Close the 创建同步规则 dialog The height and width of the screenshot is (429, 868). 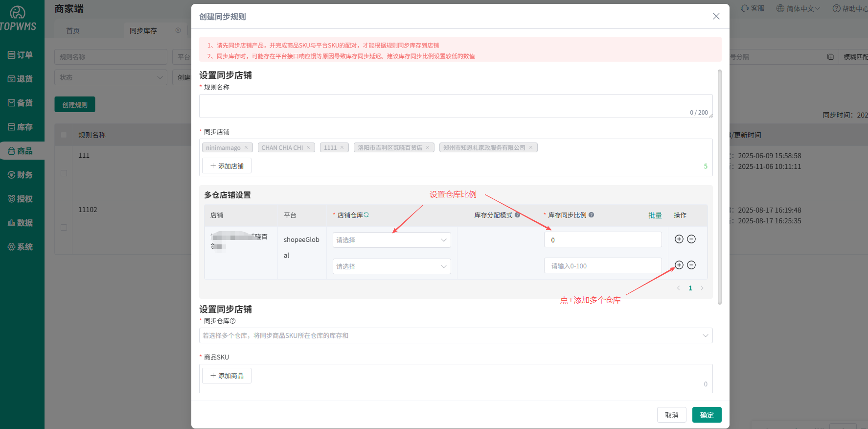tap(716, 16)
